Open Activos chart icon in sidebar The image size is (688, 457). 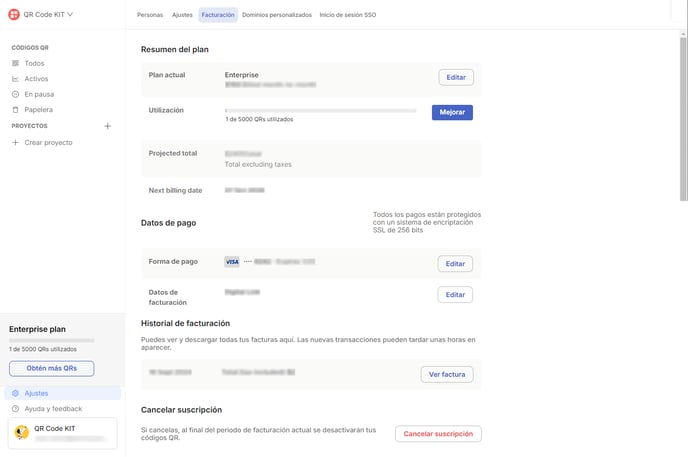tap(15, 79)
